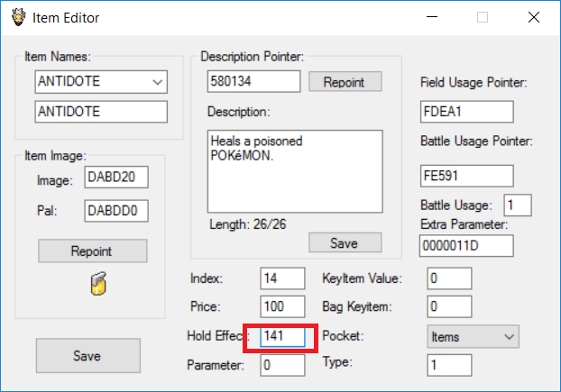Click the Description text area
This screenshot has width=561, height=392.
point(295,171)
